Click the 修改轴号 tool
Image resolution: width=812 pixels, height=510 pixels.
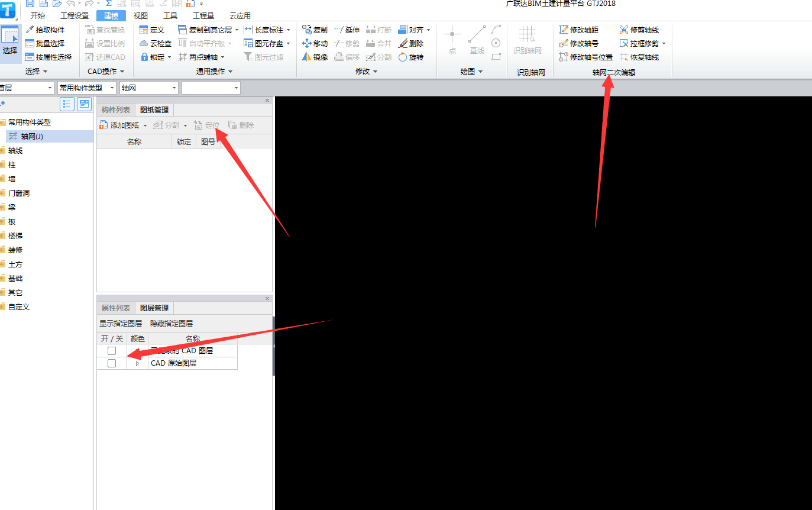point(578,43)
